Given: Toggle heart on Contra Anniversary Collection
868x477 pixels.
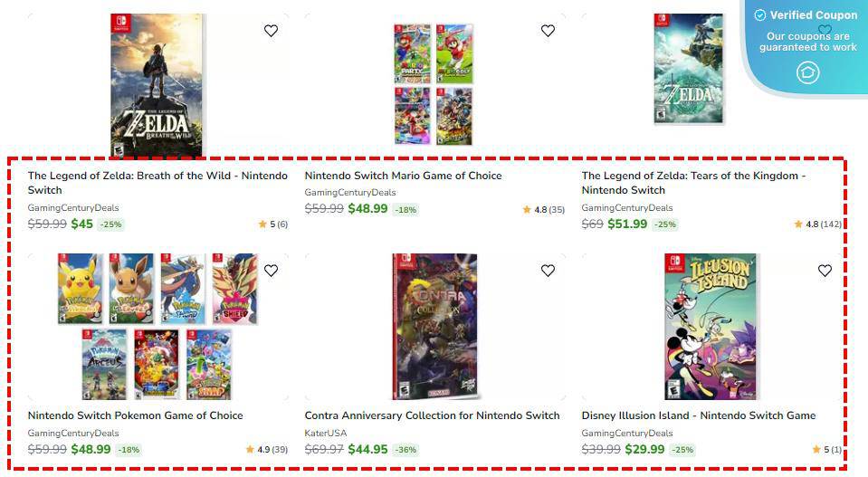Looking at the screenshot, I should tap(548, 271).
